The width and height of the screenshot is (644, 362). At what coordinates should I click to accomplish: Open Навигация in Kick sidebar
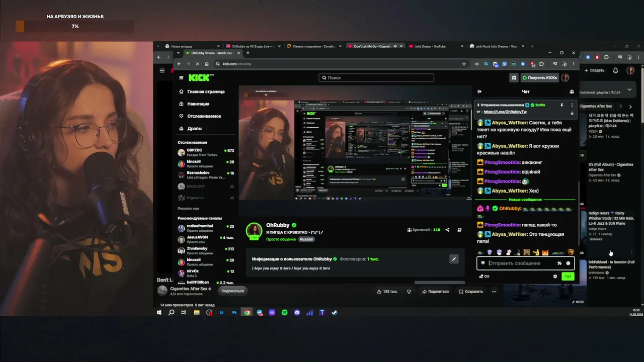click(194, 104)
